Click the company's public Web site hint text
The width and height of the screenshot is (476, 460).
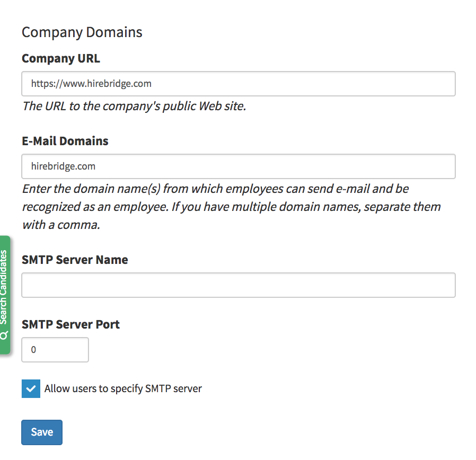coord(134,106)
